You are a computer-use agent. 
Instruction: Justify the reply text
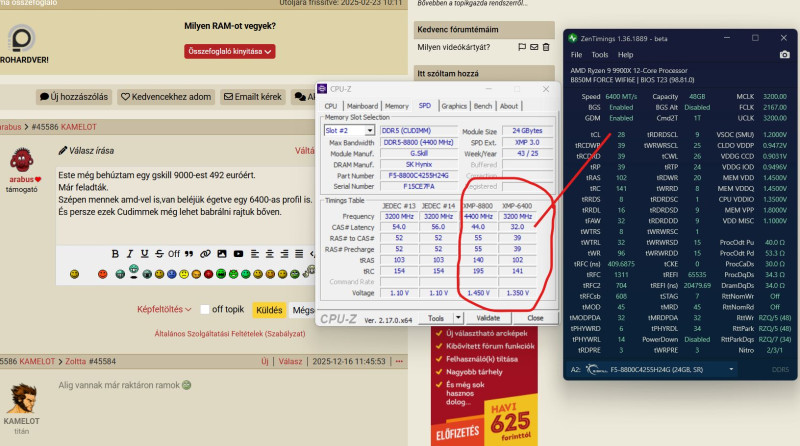(x=299, y=254)
